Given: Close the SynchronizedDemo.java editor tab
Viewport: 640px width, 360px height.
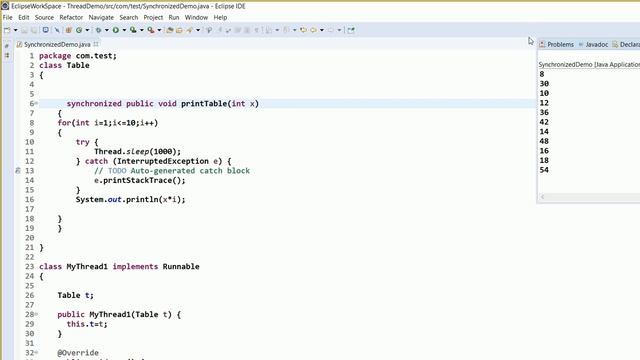Looking at the screenshot, I should coord(96,44).
